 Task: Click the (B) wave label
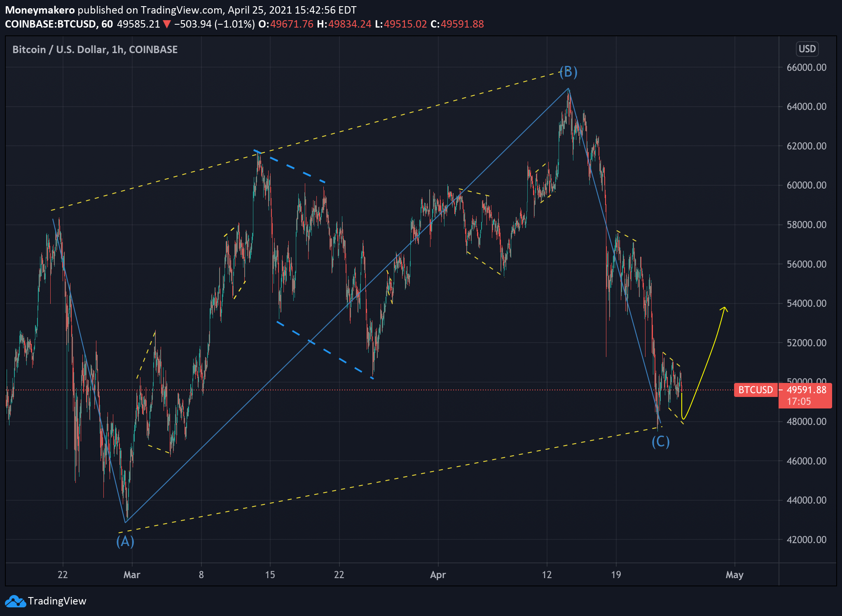coord(568,72)
